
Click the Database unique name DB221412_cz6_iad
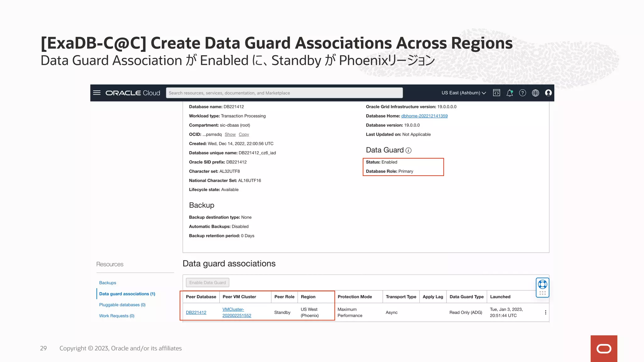pos(232,153)
